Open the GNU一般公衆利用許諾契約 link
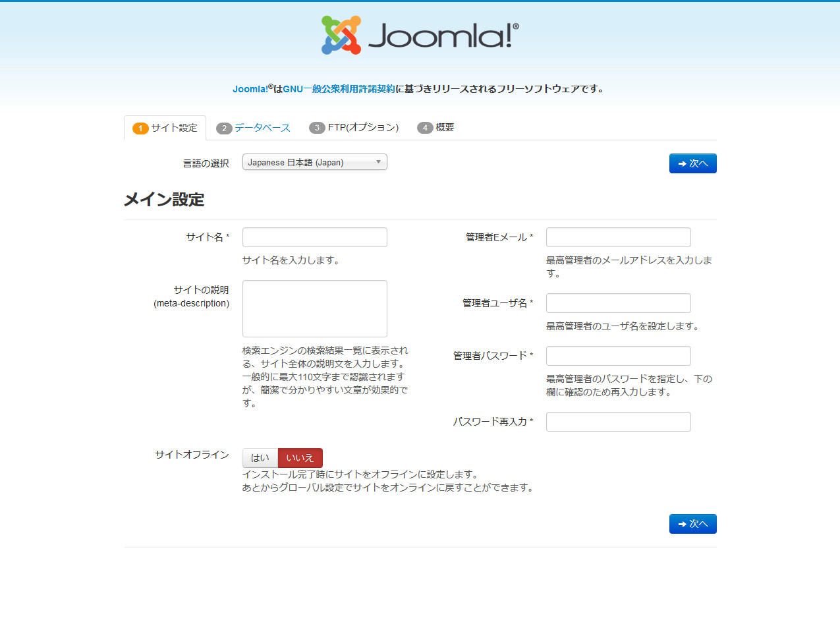The height and width of the screenshot is (628, 840). tap(339, 89)
